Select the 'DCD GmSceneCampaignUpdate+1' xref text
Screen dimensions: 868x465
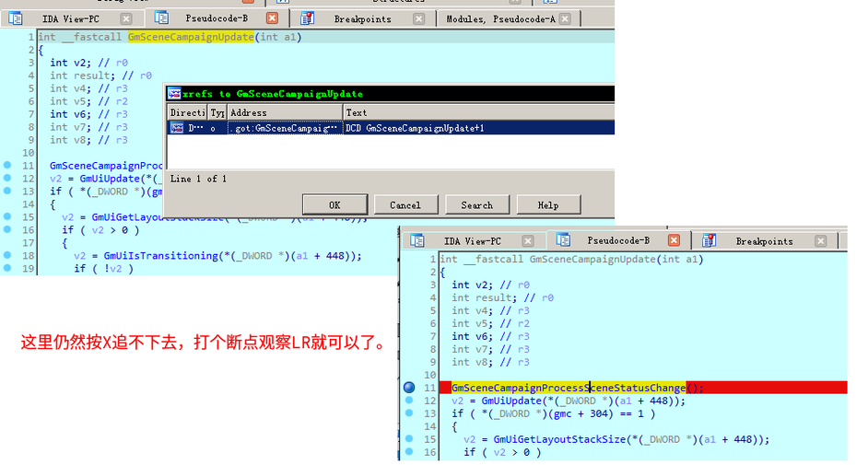pyautogui.click(x=415, y=128)
